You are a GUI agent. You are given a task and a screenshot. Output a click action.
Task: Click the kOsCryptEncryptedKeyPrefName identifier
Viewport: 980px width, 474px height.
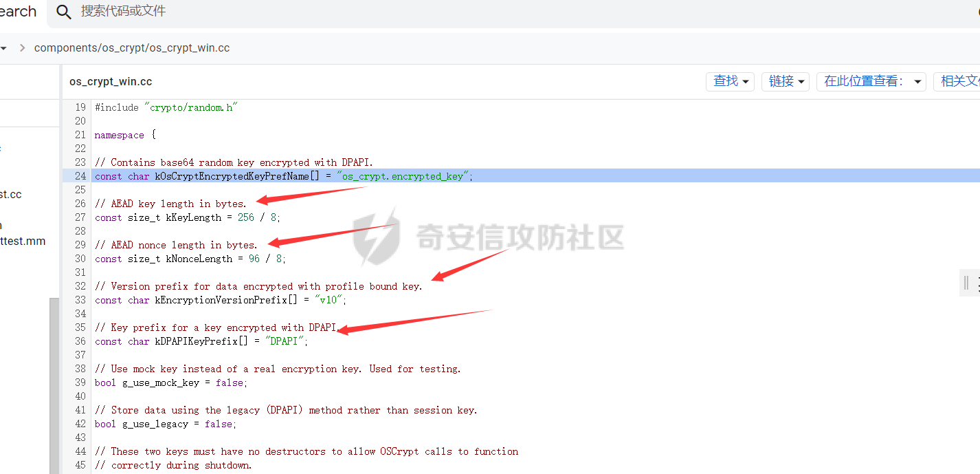click(232, 176)
